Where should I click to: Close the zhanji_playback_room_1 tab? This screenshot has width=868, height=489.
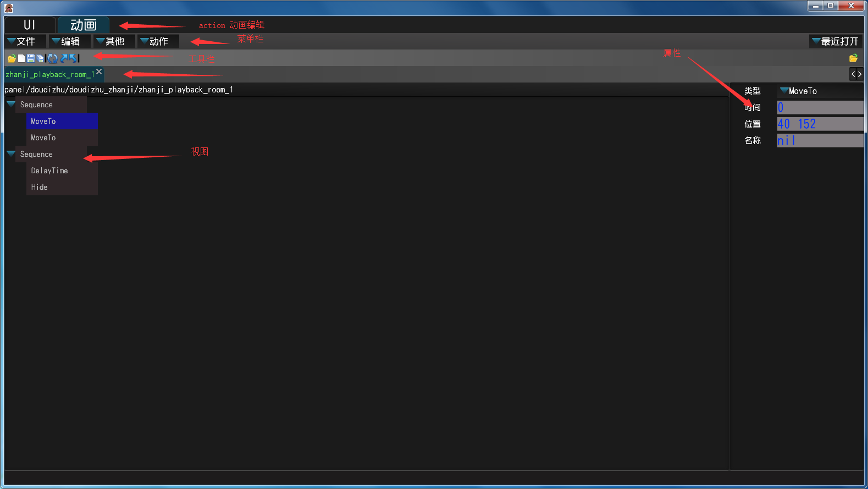(x=99, y=72)
